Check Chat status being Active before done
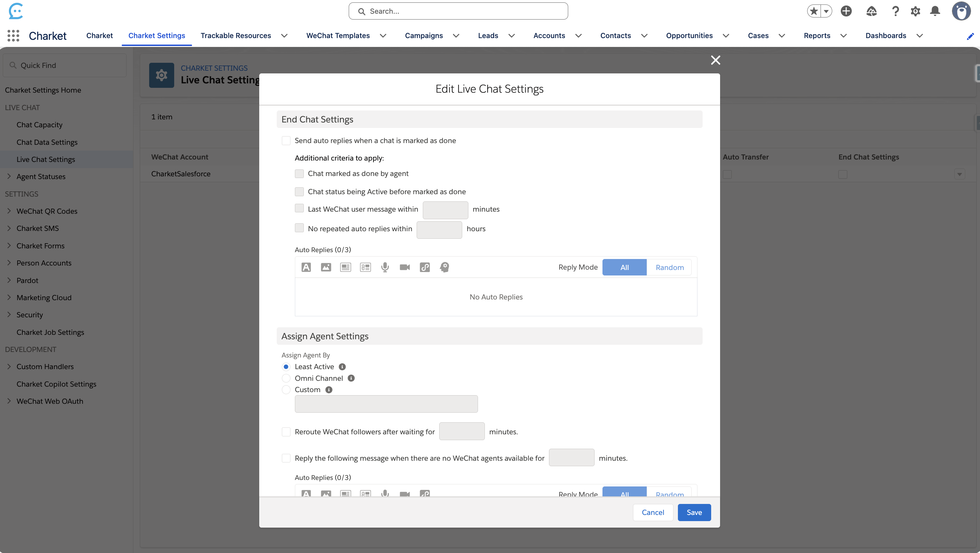Viewport: 980px width, 553px height. (299, 191)
